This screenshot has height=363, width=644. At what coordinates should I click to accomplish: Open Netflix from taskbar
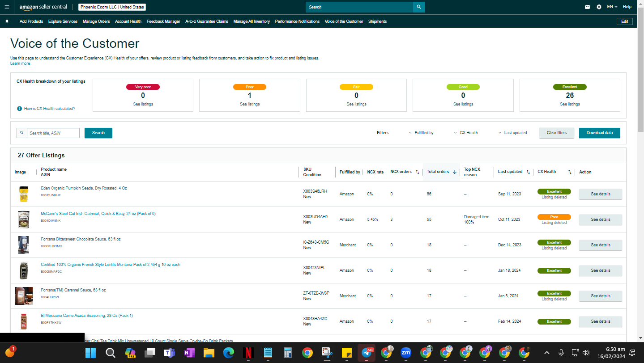point(248,353)
